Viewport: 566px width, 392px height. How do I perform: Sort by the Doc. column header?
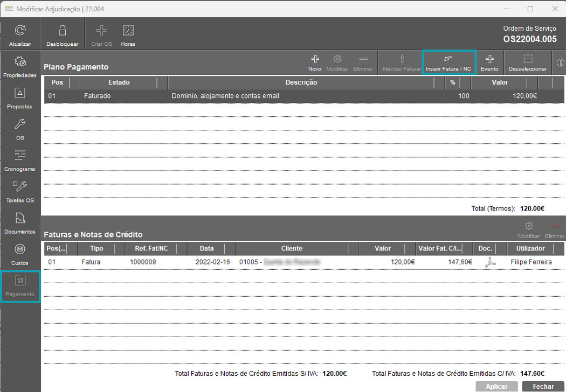pyautogui.click(x=485, y=248)
